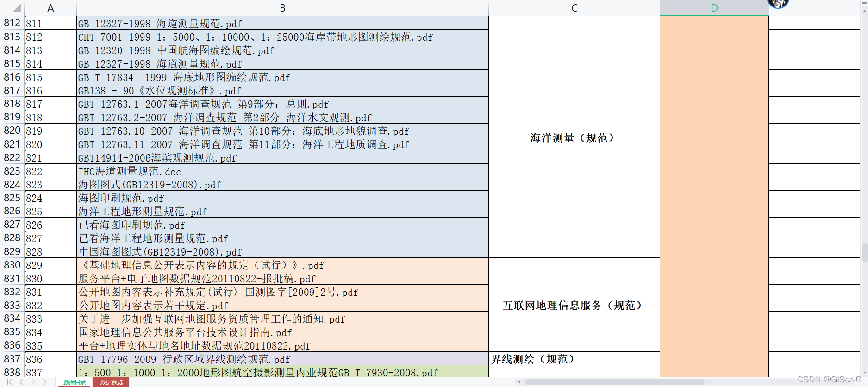Screen dimensions: 868x387
Task: Select column A cell containing 819
Action: (x=50, y=131)
